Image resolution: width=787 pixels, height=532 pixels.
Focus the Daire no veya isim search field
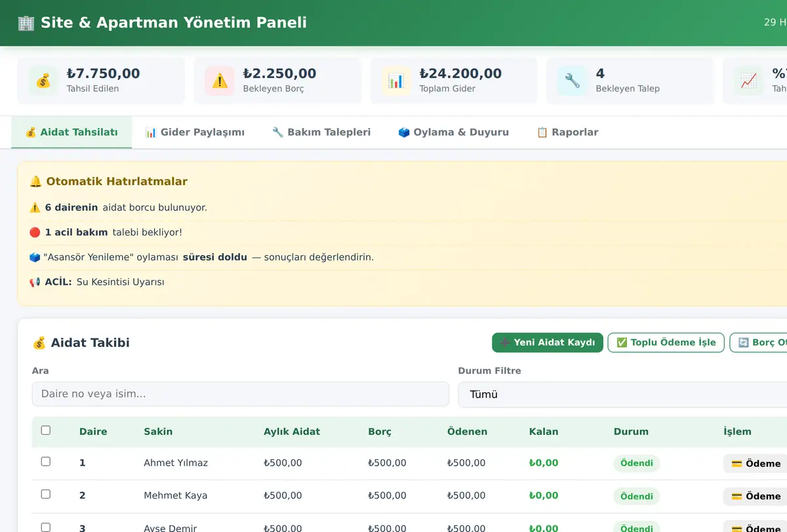(x=241, y=394)
